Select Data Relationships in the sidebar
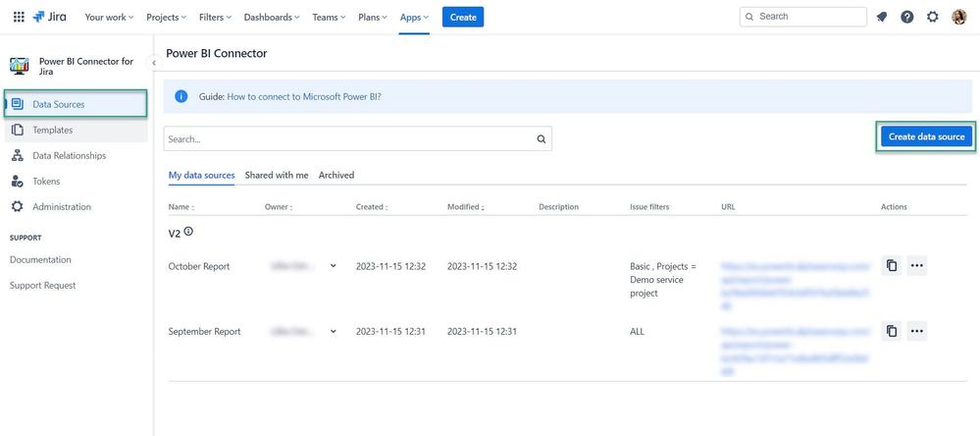 coord(77,156)
